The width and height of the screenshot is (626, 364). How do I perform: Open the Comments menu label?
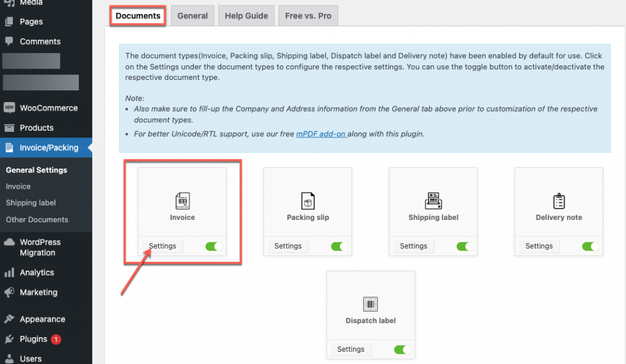pyautogui.click(x=40, y=41)
